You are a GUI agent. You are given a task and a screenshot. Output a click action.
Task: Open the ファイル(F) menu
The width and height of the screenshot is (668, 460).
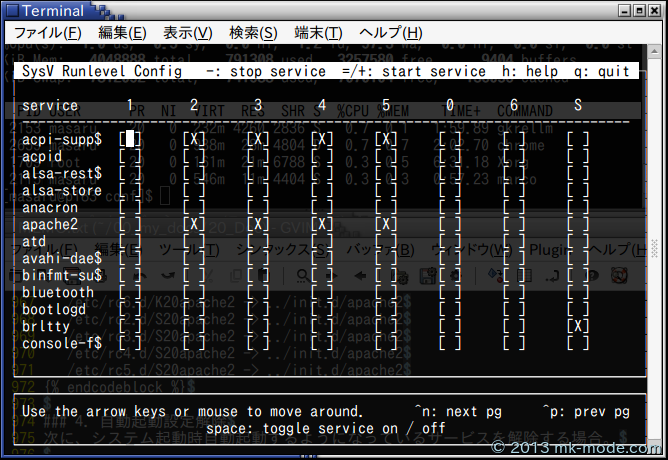(x=46, y=33)
